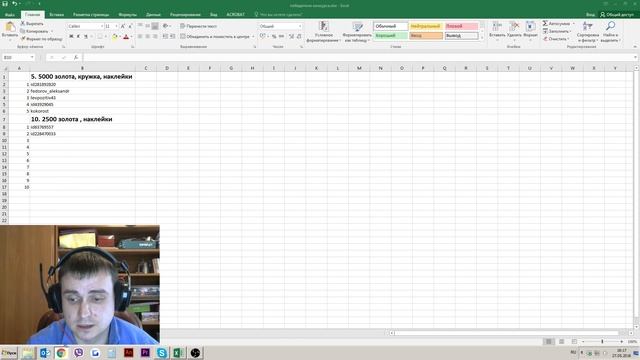This screenshot has height=360, width=640.
Task: Click the increase decimal icon
Action: click(x=291, y=37)
